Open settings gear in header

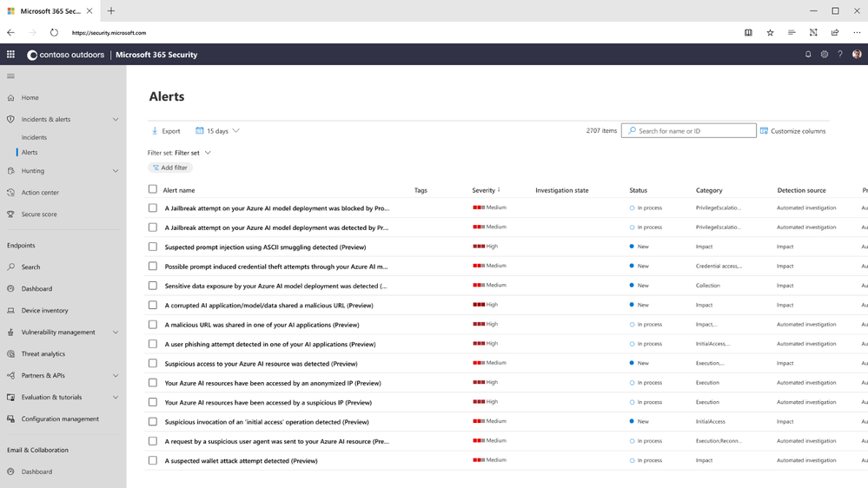825,54
